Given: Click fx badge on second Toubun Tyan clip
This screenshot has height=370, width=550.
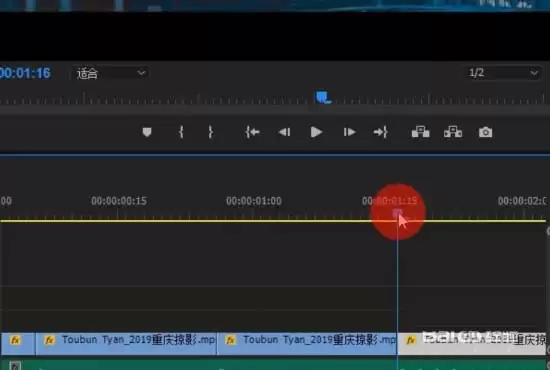Looking at the screenshot, I should [x=230, y=340].
